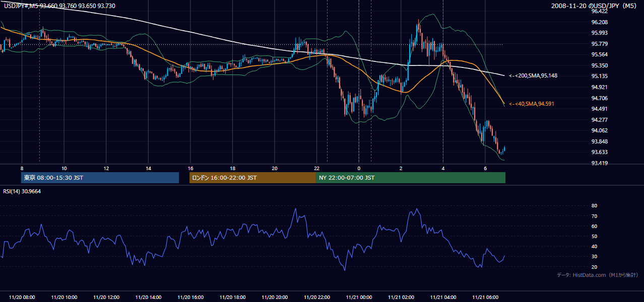
Task: Click the 11/20 20:00 date label
Action: pos(275,297)
